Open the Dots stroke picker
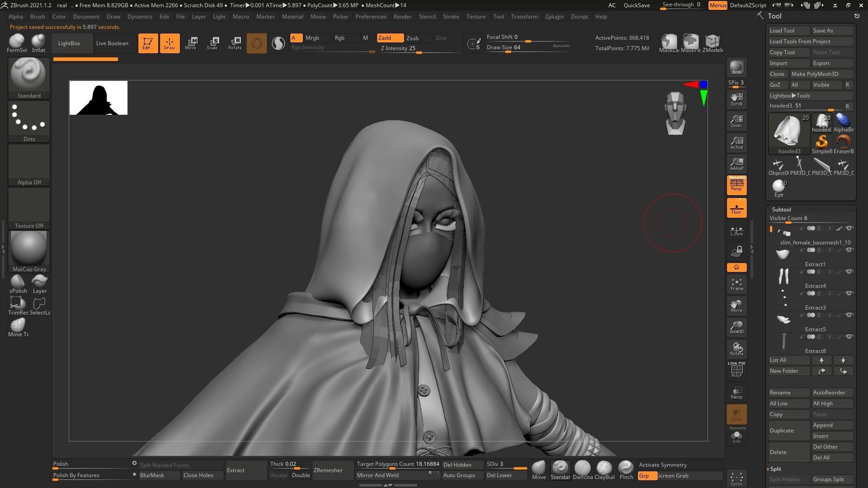The width and height of the screenshot is (868, 488). [29, 121]
